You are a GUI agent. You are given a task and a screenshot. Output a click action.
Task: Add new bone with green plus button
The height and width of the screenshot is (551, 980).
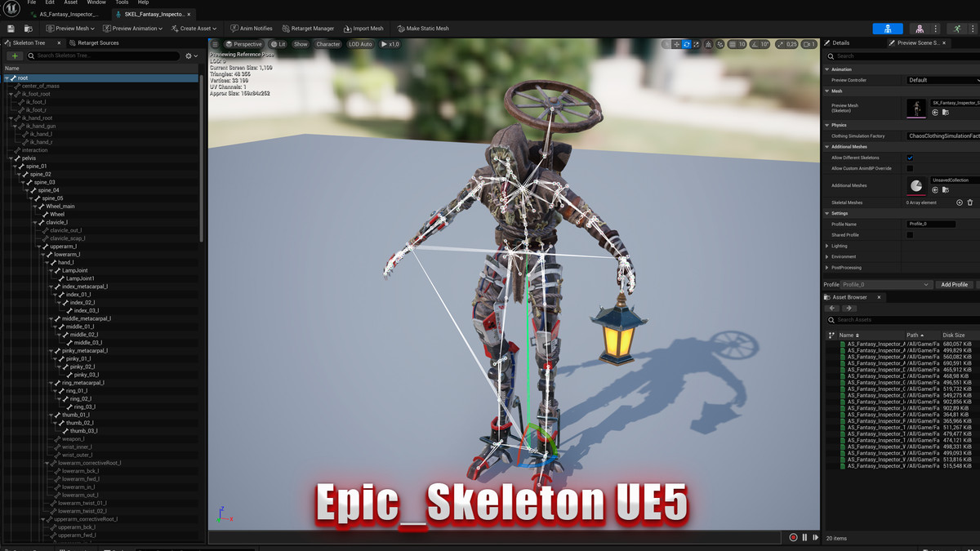(15, 56)
